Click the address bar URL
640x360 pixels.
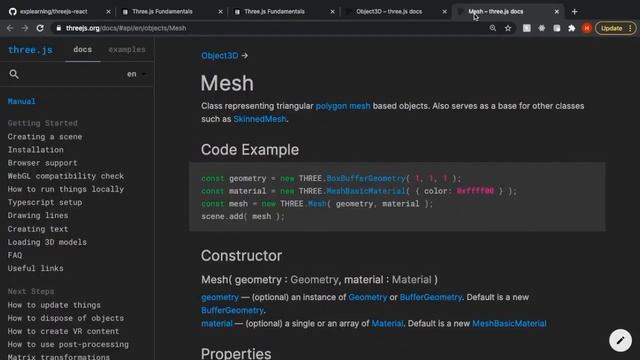[x=126, y=28]
